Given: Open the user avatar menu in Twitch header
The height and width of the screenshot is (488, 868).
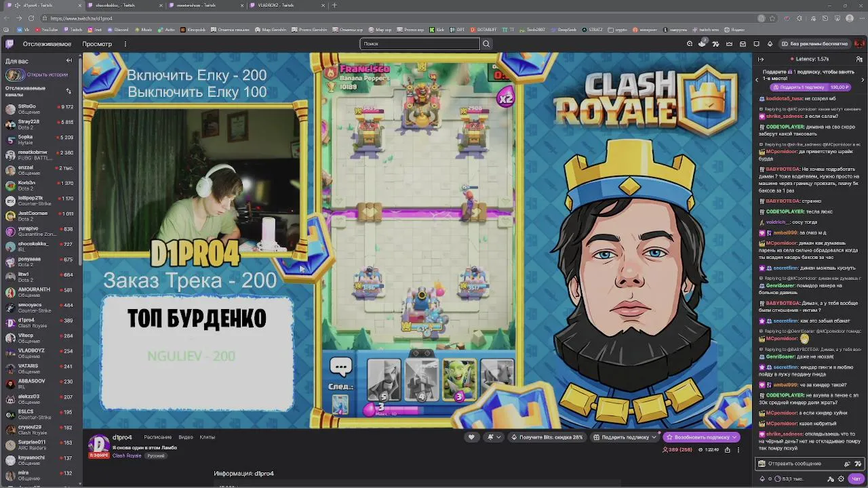Looking at the screenshot, I should [x=859, y=44].
